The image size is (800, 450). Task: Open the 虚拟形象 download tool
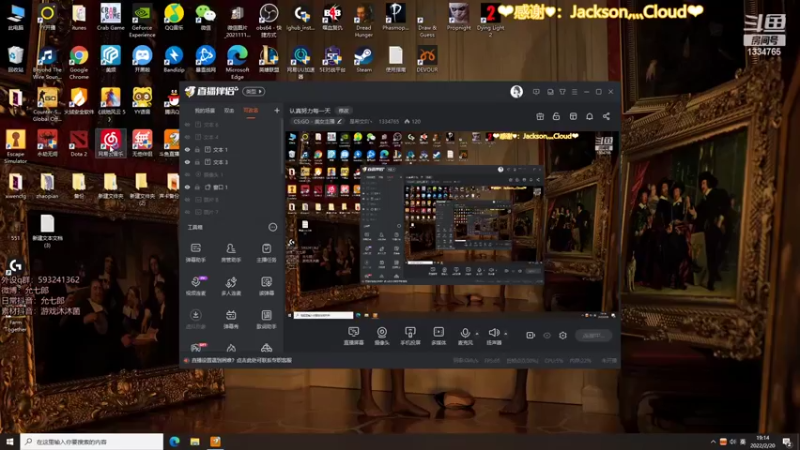pos(195,319)
